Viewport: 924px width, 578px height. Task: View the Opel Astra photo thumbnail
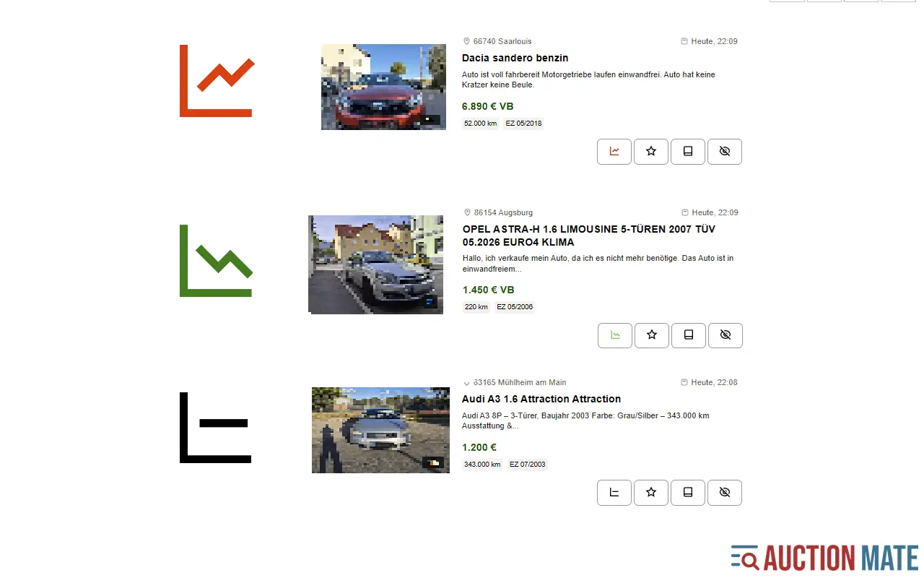pos(376,264)
